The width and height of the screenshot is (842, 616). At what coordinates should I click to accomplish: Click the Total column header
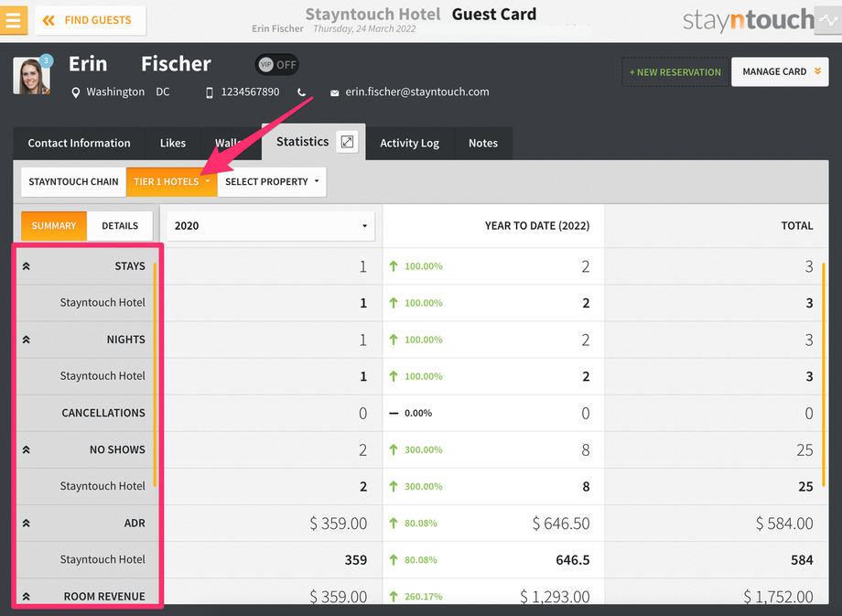coord(797,225)
